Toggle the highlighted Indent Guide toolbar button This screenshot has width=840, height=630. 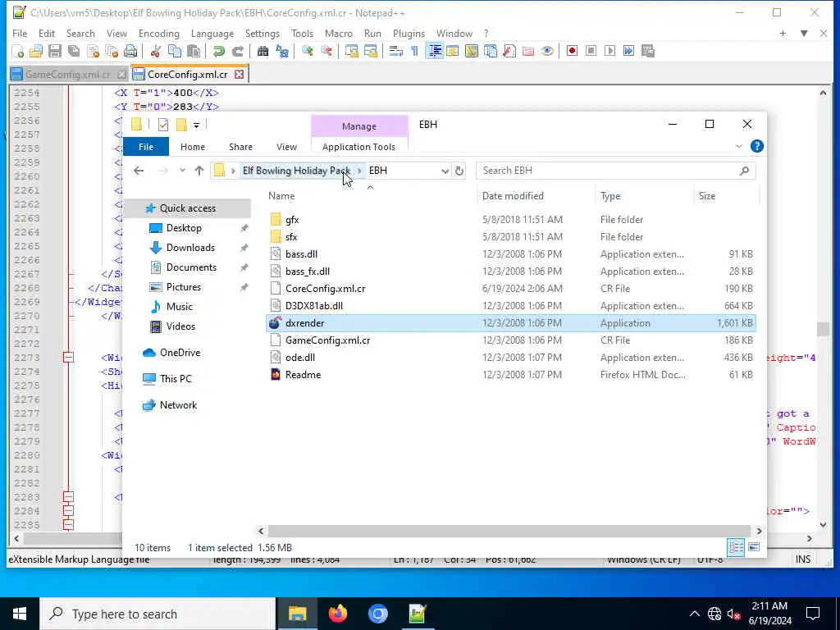tap(434, 52)
